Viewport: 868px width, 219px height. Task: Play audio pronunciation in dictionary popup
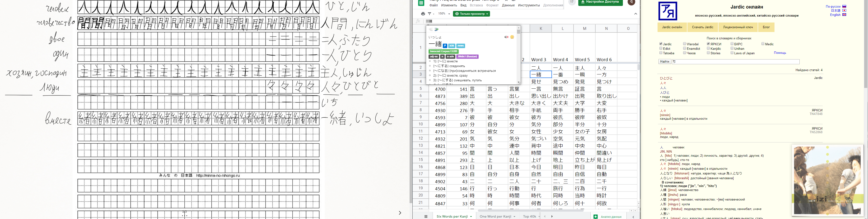(x=506, y=37)
